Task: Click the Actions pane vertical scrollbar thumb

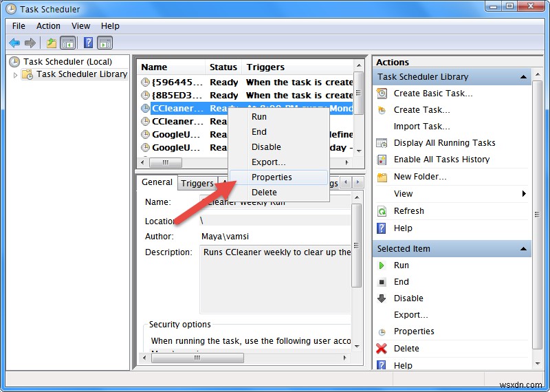Action: tap(537, 215)
